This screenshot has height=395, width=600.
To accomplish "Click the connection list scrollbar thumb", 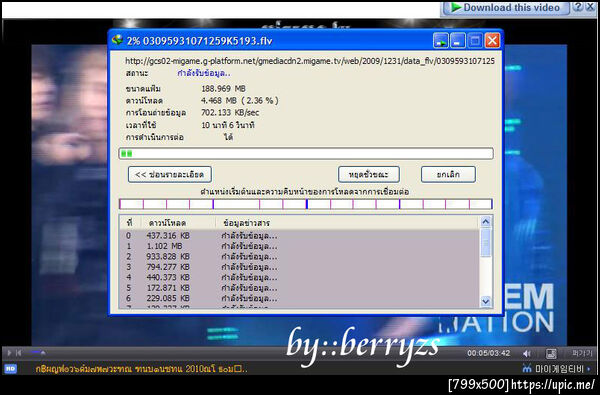I will (486, 242).
